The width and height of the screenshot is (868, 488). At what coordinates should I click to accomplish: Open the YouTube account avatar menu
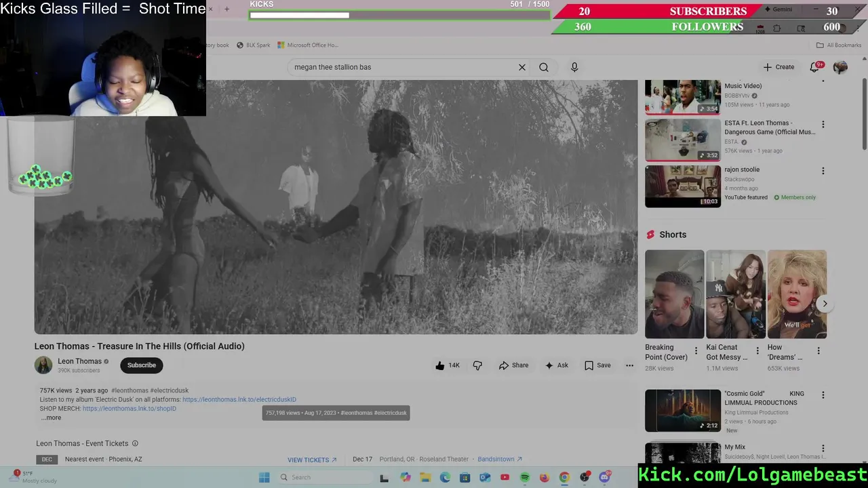pyautogui.click(x=840, y=67)
